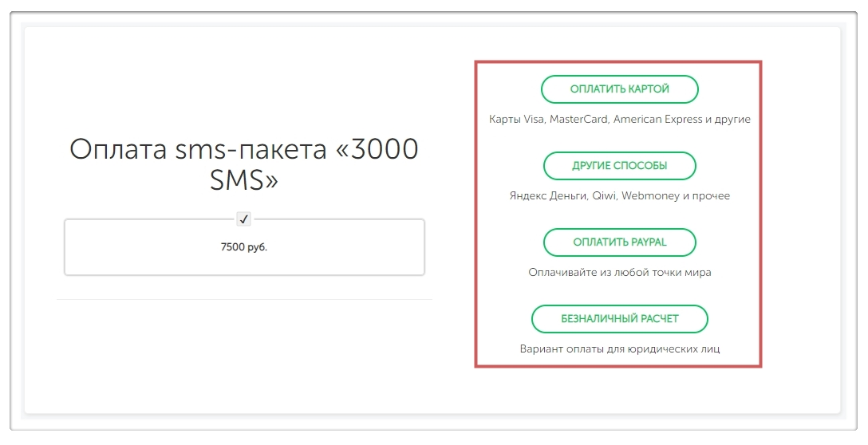The width and height of the screenshot is (868, 445).
Task: Click the trailing words и прочее
Action: (707, 195)
